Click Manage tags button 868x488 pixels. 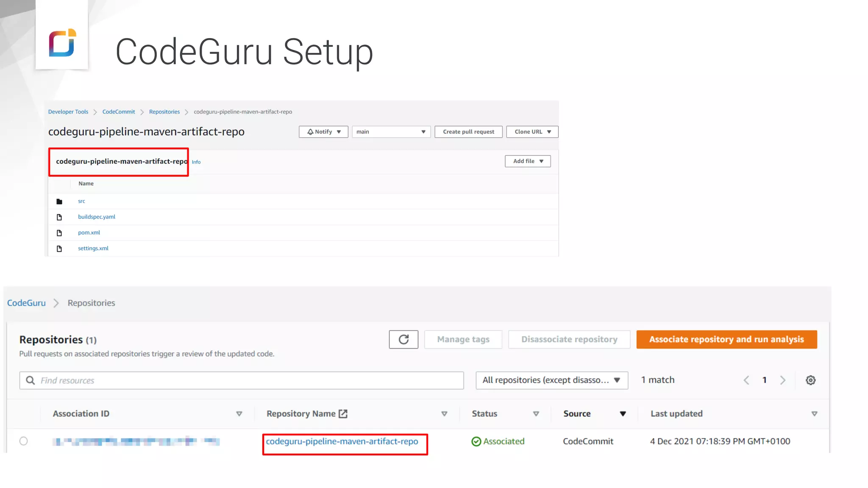[463, 339]
